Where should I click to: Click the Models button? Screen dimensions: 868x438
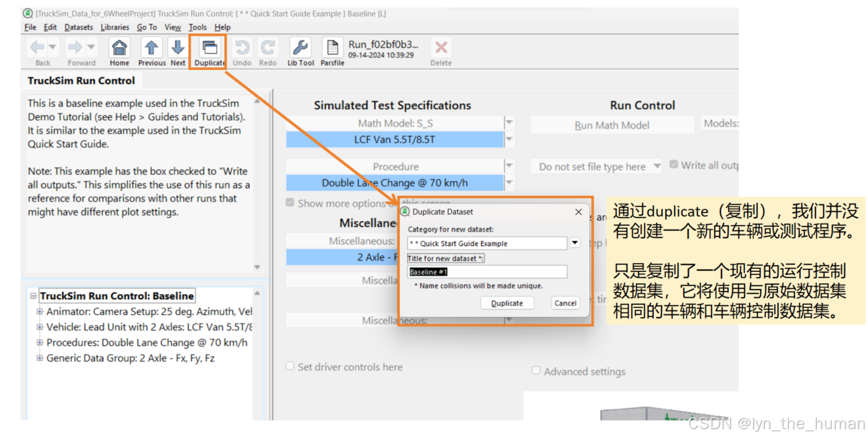pyautogui.click(x=720, y=124)
